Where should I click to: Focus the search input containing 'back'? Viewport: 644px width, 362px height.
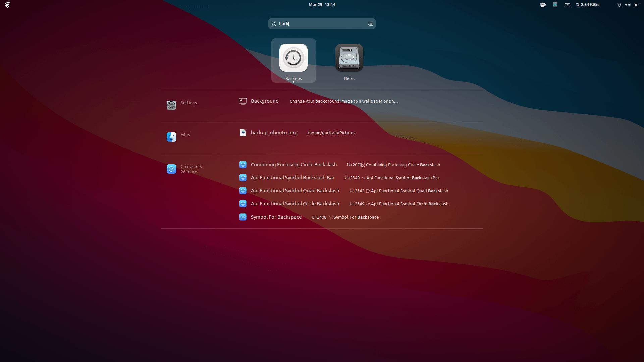coord(322,24)
